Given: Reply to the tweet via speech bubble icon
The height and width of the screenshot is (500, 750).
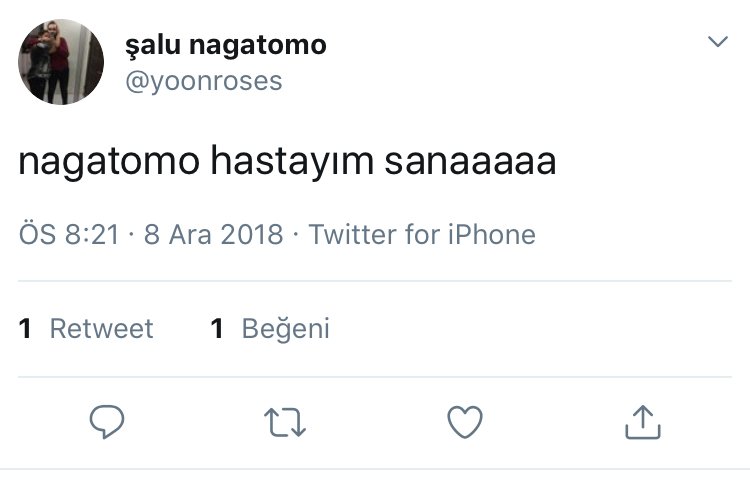Looking at the screenshot, I should point(106,423).
